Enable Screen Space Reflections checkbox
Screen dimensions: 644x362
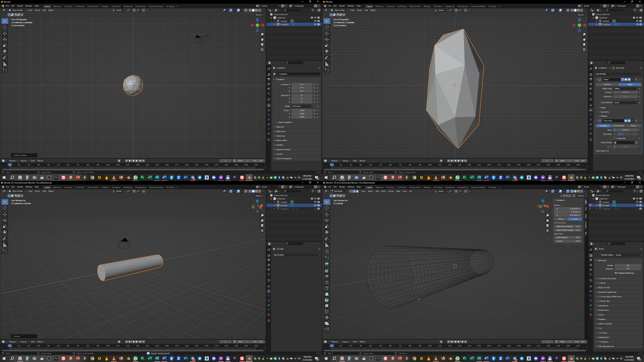click(599, 297)
